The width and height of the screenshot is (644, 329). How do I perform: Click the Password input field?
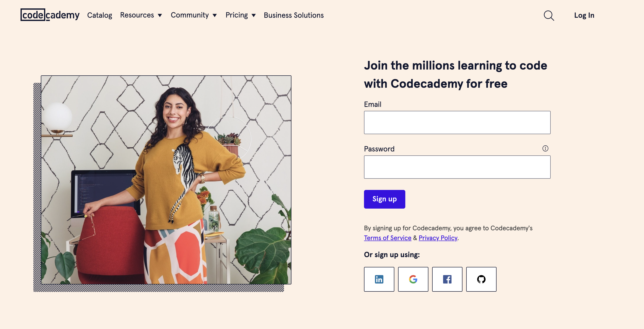[x=457, y=167]
